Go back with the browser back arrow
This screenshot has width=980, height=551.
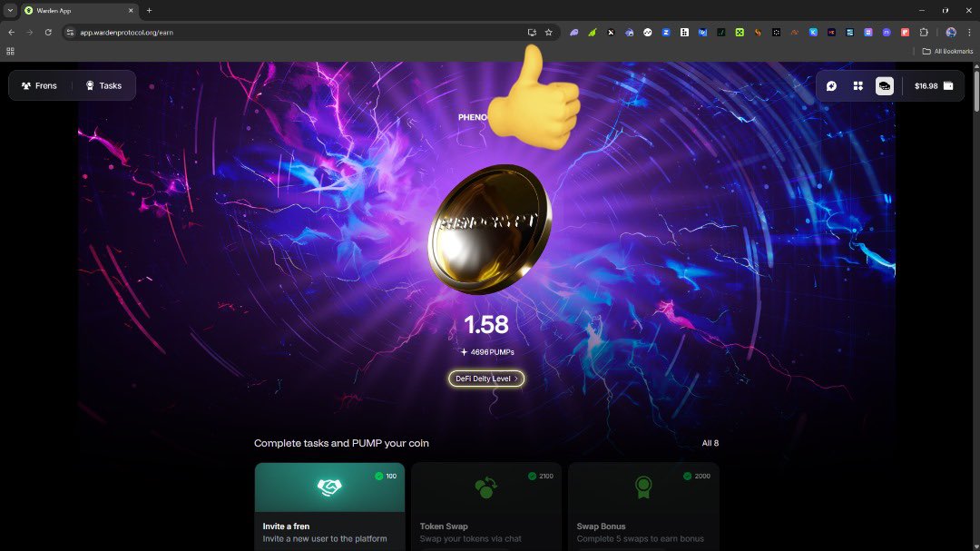point(11,33)
